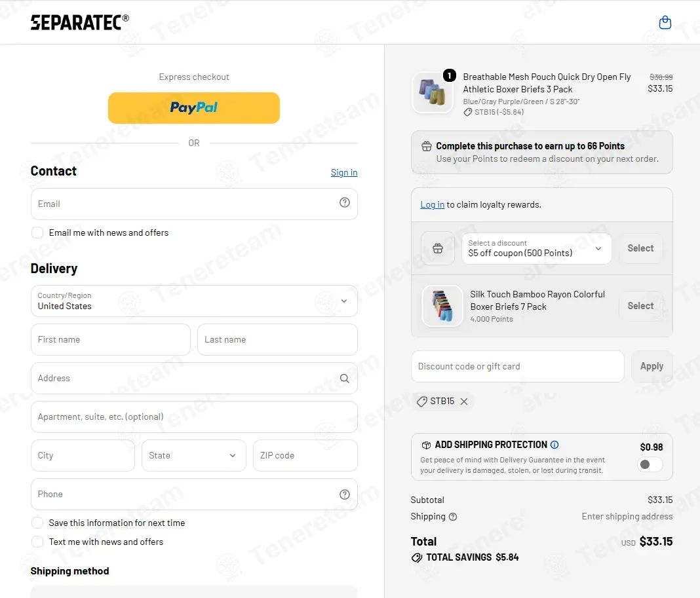
Task: Check Text me with news and offers
Action: 37,542
